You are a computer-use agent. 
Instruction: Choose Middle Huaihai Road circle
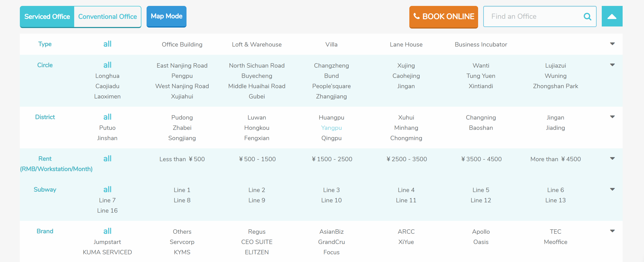(x=257, y=86)
